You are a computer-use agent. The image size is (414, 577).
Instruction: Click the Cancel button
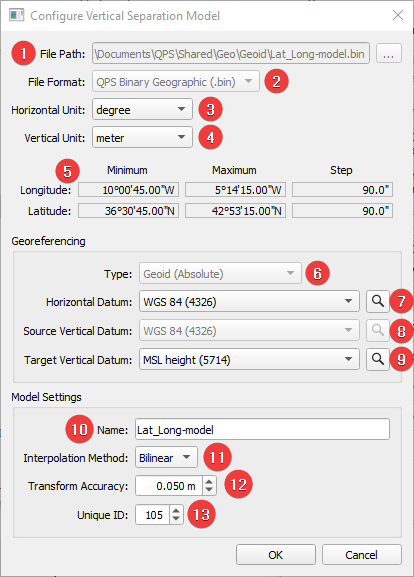click(x=361, y=555)
